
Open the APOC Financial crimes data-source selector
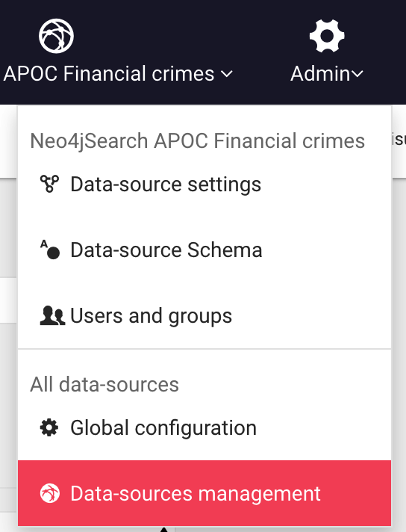point(118,52)
